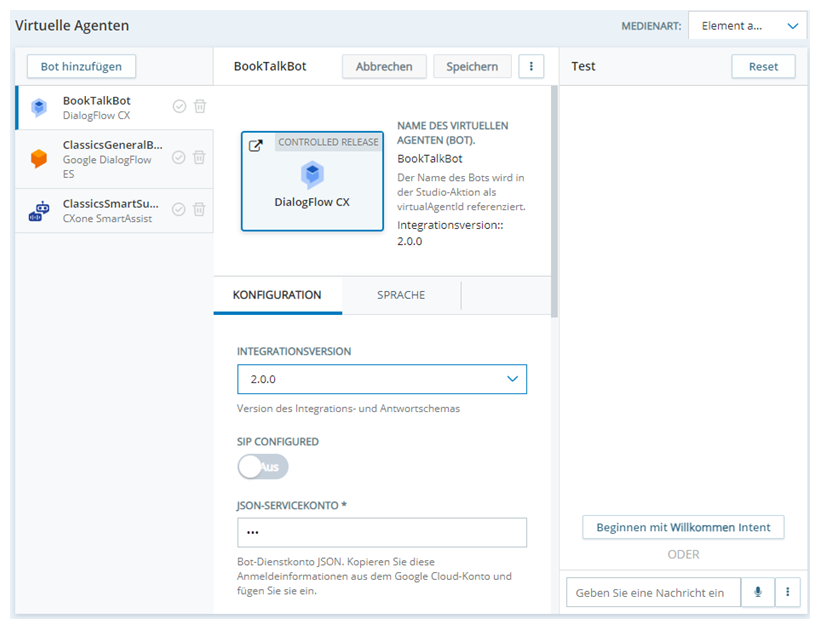Screen dimensions: 817x631
Task: Click the BookTalkBot DialogFlow CX icon in list
Action: 39,107
